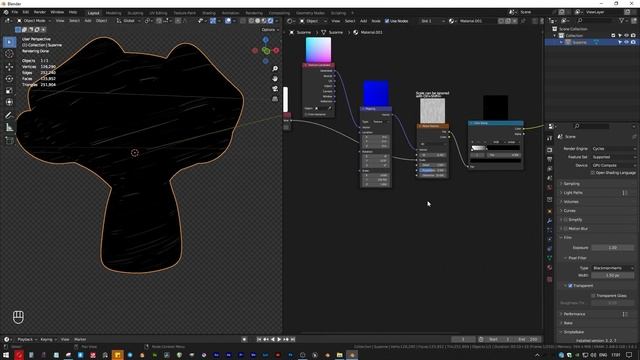Select the Transform tool in viewport toolbar
Screen dimensions: 640x360
[x=9, y=102]
